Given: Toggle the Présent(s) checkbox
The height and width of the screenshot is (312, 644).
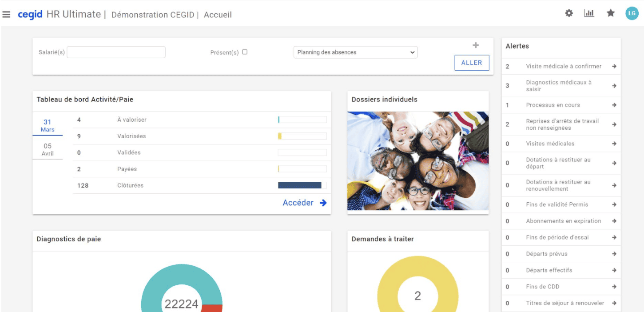Looking at the screenshot, I should tap(245, 52).
